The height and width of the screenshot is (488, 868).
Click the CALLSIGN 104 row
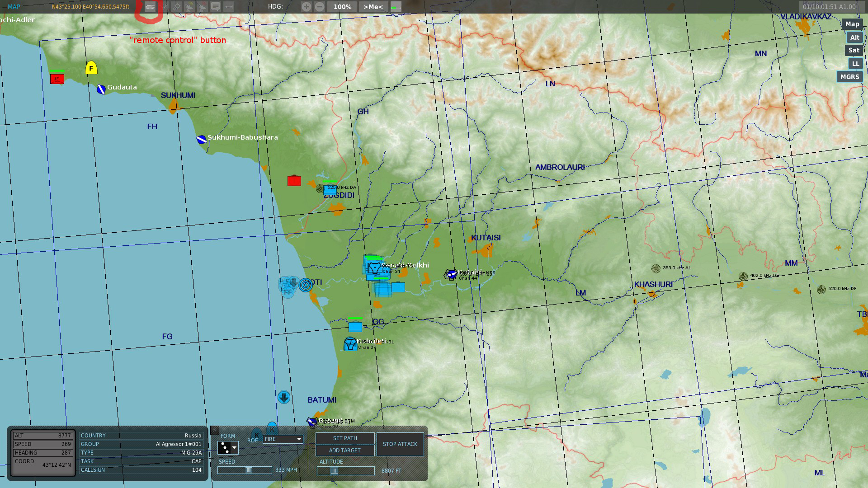click(x=141, y=470)
